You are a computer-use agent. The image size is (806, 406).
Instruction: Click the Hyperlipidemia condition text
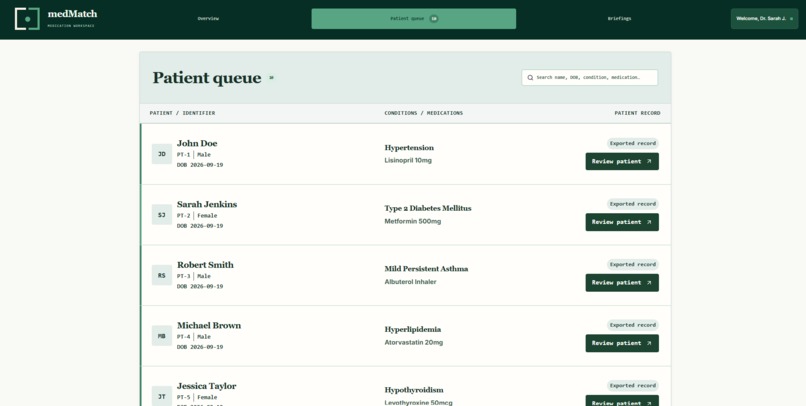tap(413, 329)
